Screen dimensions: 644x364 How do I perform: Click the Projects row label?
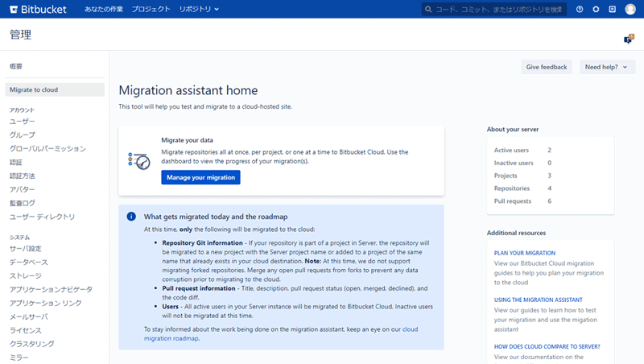click(506, 176)
